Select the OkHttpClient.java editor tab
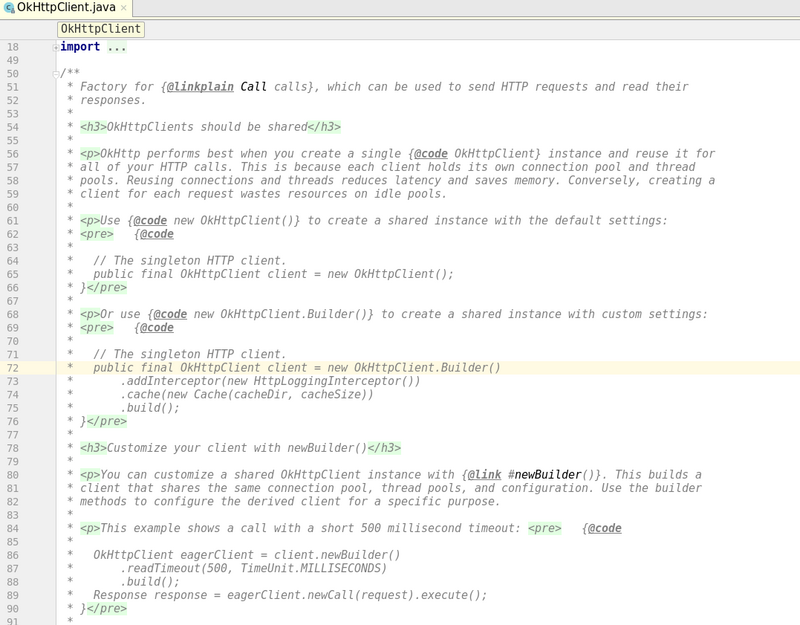 pyautogui.click(x=65, y=8)
